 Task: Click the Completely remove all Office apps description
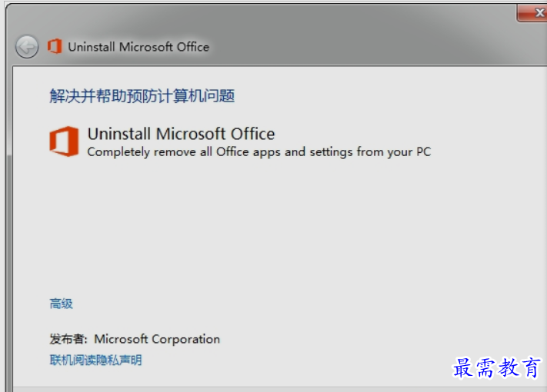click(259, 152)
